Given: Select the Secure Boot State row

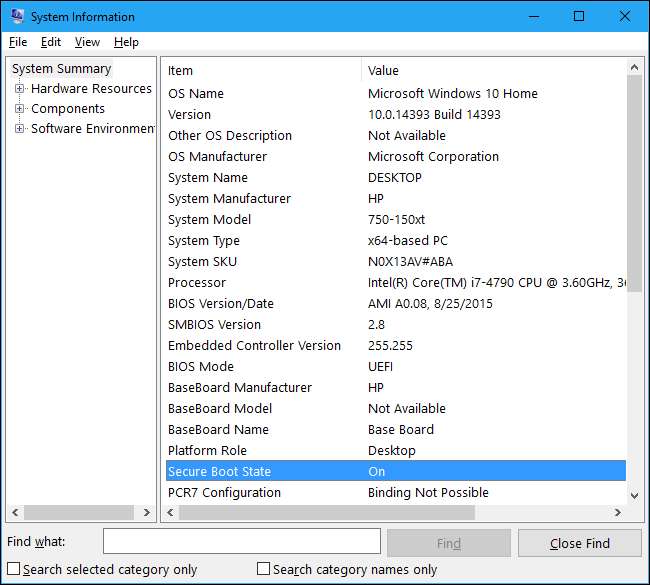Looking at the screenshot, I should pos(395,471).
